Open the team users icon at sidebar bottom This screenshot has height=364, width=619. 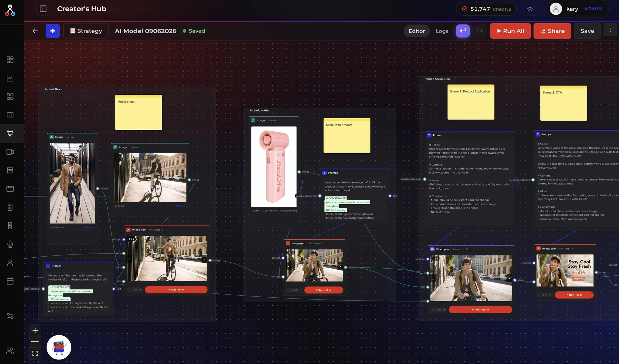pyautogui.click(x=10, y=351)
